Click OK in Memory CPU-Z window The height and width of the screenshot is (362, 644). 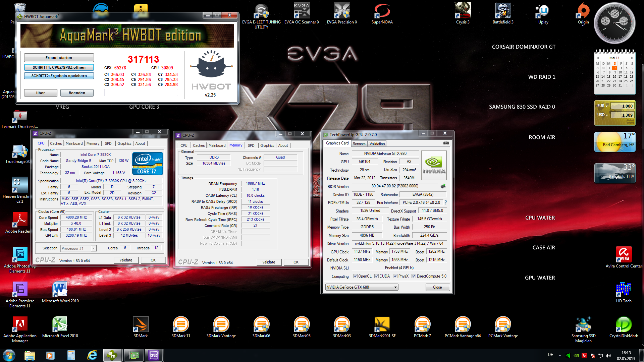tap(296, 262)
